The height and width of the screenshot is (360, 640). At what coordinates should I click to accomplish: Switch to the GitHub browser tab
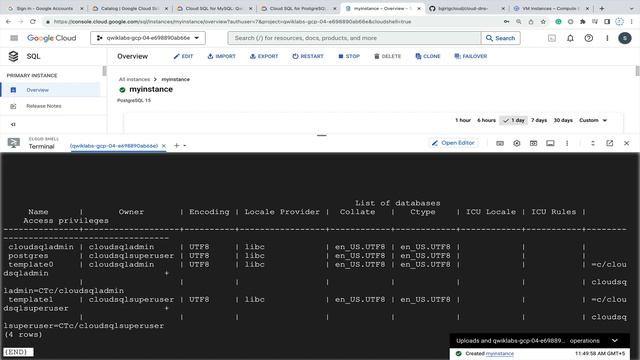point(467,8)
